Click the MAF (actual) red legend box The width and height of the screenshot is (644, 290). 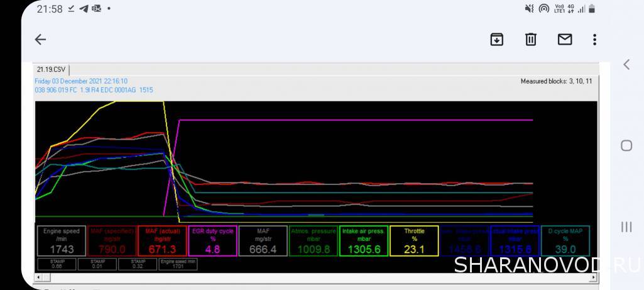click(161, 241)
